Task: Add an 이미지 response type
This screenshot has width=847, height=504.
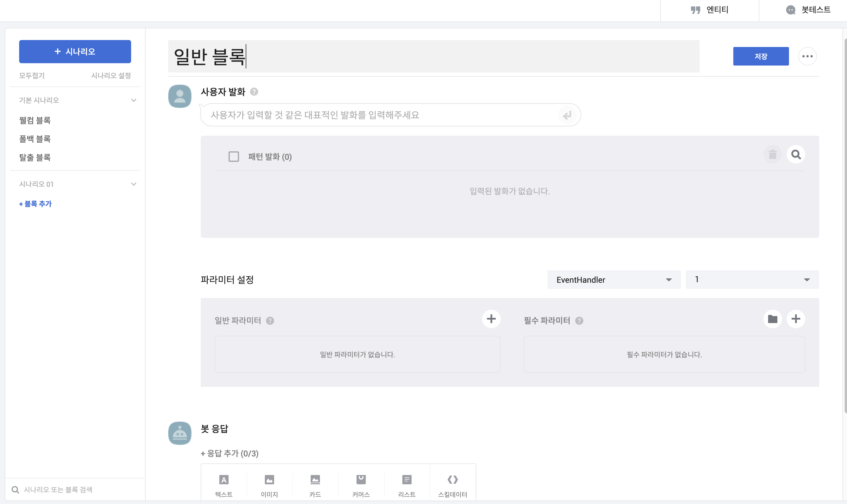Action: point(269,485)
